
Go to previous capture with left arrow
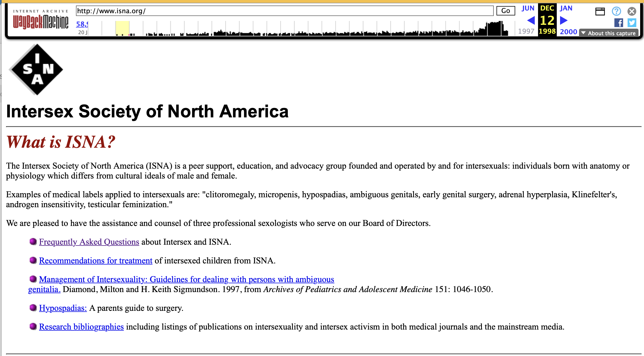[x=531, y=20]
